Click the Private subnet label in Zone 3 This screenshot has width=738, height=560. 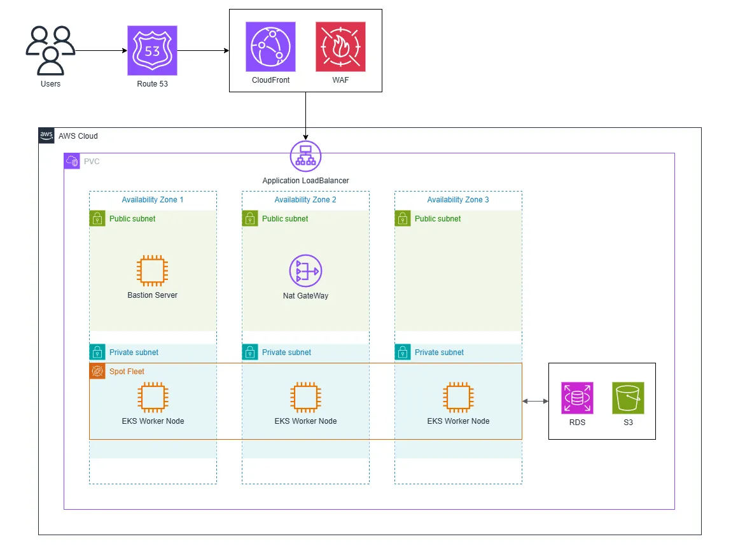(x=439, y=352)
